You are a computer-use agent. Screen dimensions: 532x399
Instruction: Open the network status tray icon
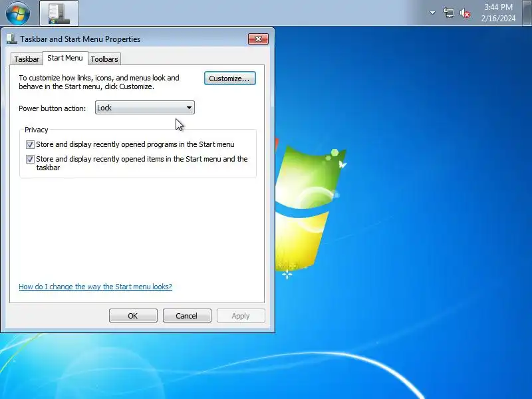point(448,13)
